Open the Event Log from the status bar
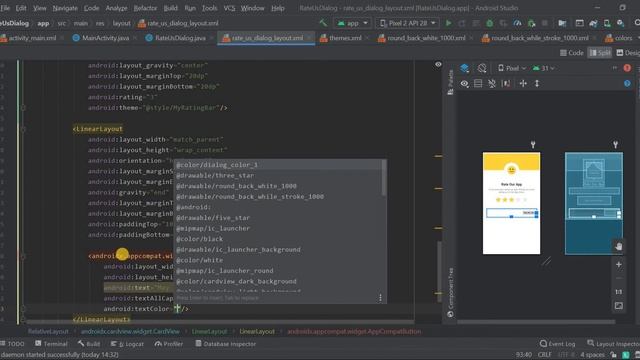Viewport: 640px width, 360px height. pos(557,344)
